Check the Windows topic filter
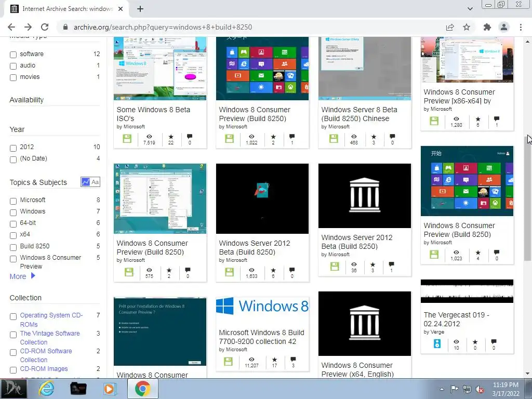532x399 pixels. [13, 212]
